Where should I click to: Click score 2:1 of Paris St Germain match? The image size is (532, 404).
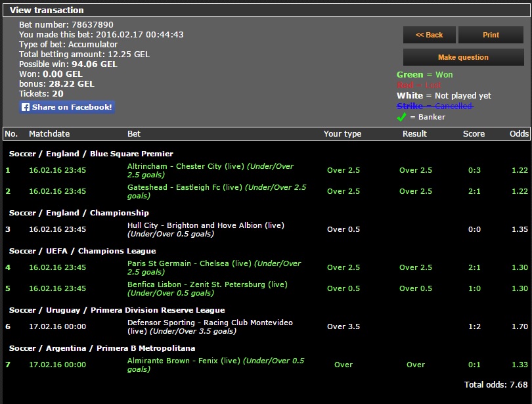pyautogui.click(x=474, y=267)
